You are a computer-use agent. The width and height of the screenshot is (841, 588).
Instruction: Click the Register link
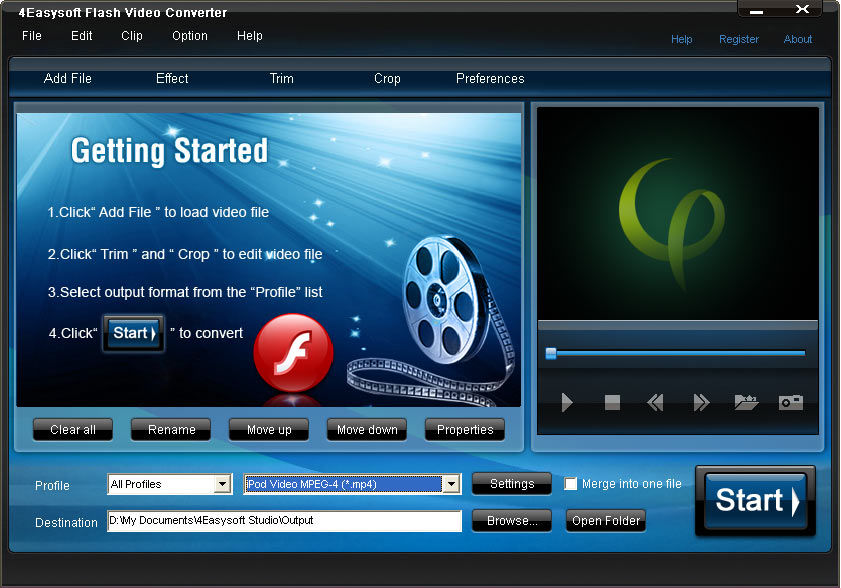tap(739, 39)
